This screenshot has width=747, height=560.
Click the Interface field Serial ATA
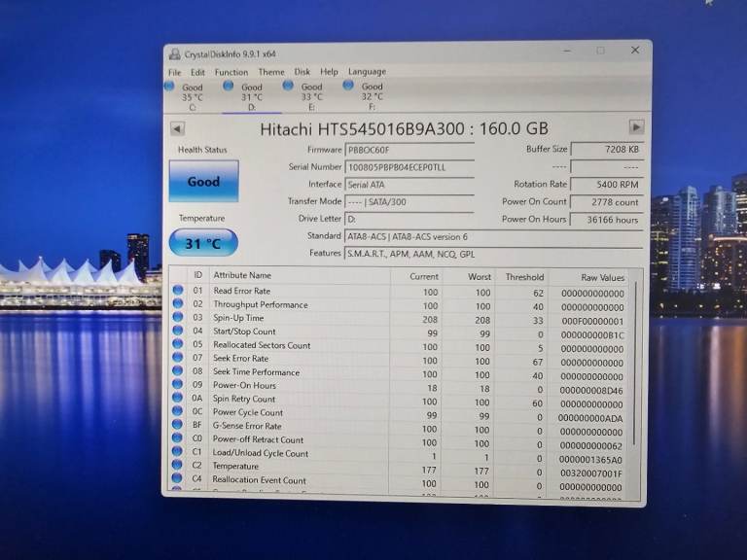coord(409,185)
